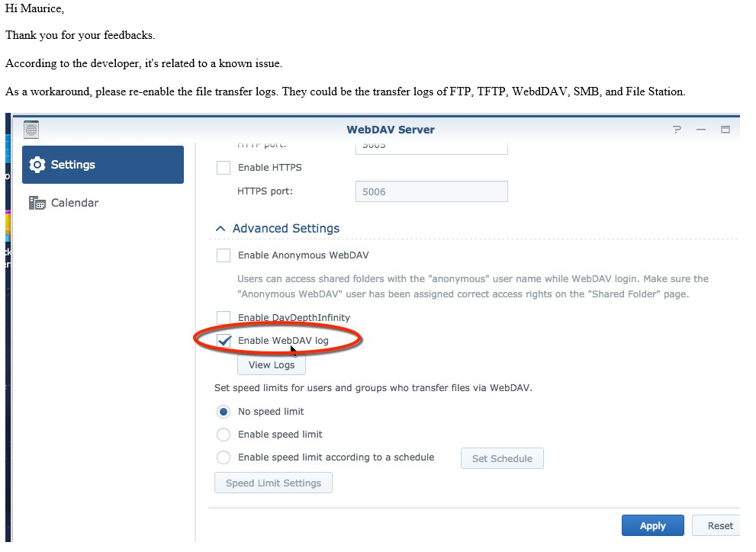Minimize the WebDAV Server window
This screenshot has height=552, width=756.
(701, 130)
